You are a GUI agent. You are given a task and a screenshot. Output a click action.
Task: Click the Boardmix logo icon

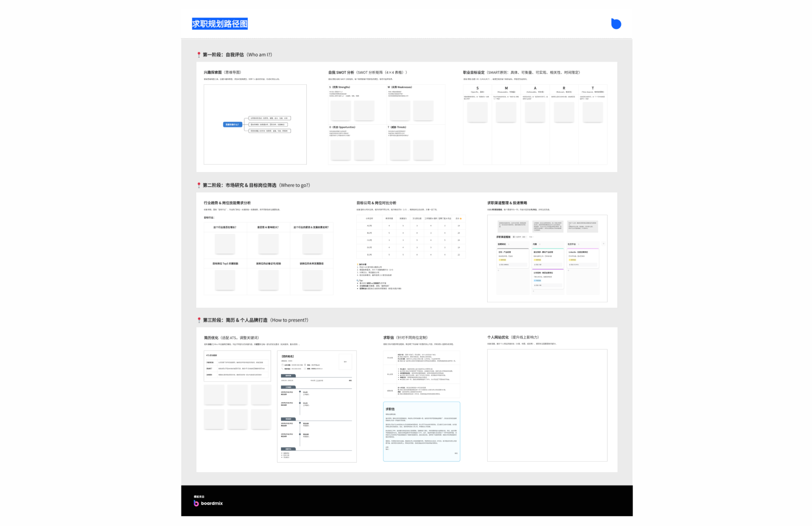197,503
